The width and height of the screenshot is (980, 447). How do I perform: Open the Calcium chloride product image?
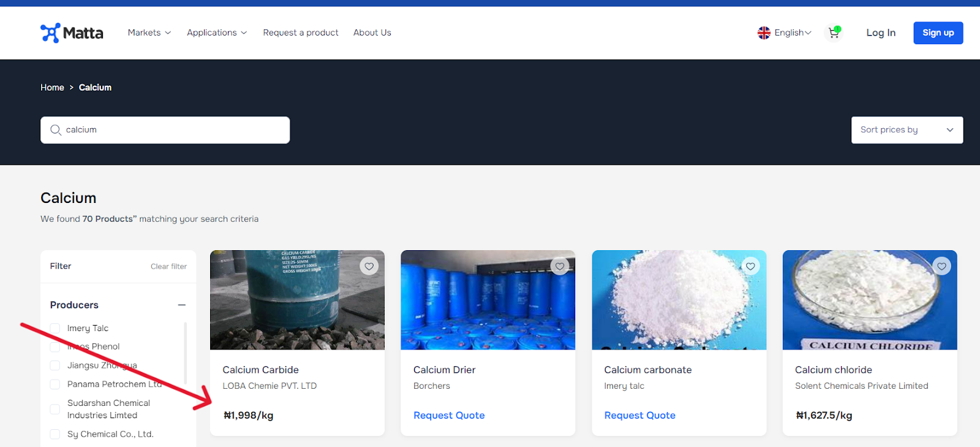pyautogui.click(x=870, y=300)
